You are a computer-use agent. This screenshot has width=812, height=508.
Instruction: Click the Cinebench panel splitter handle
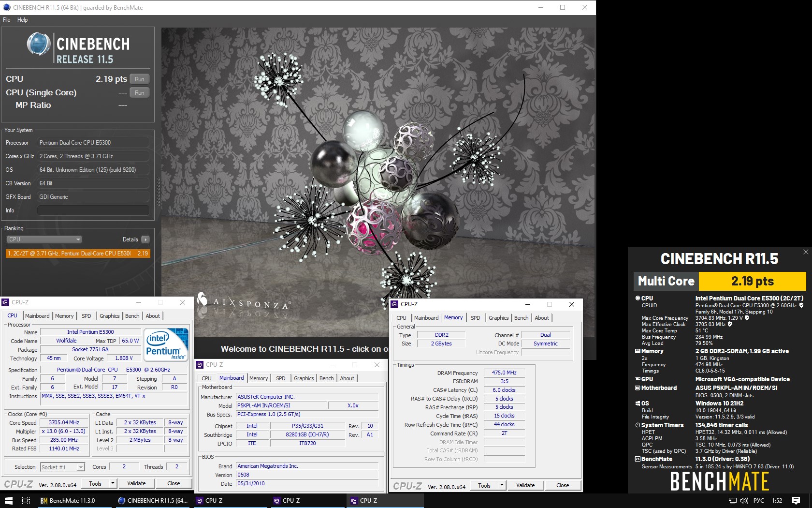coord(158,192)
